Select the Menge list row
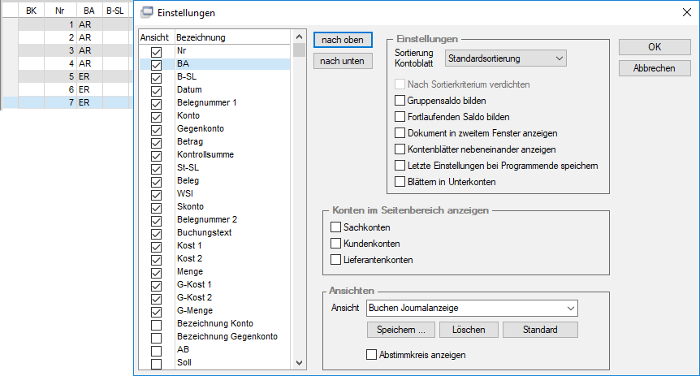Screen dimensions: 700x376 (x=215, y=272)
